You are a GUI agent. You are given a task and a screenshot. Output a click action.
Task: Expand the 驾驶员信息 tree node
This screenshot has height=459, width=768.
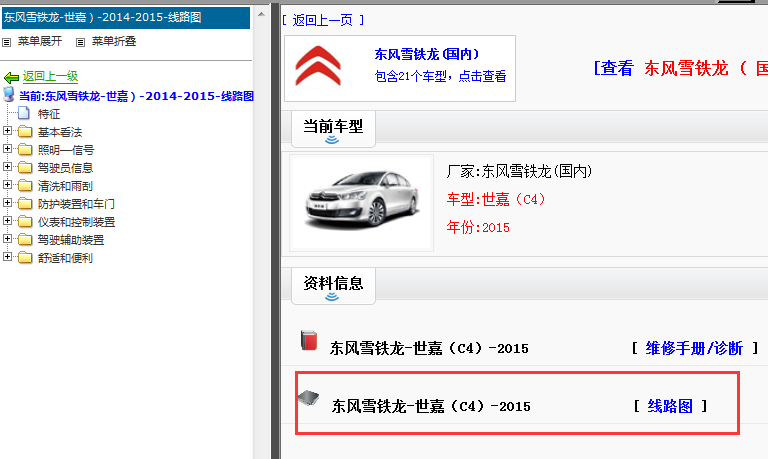[x=7, y=167]
